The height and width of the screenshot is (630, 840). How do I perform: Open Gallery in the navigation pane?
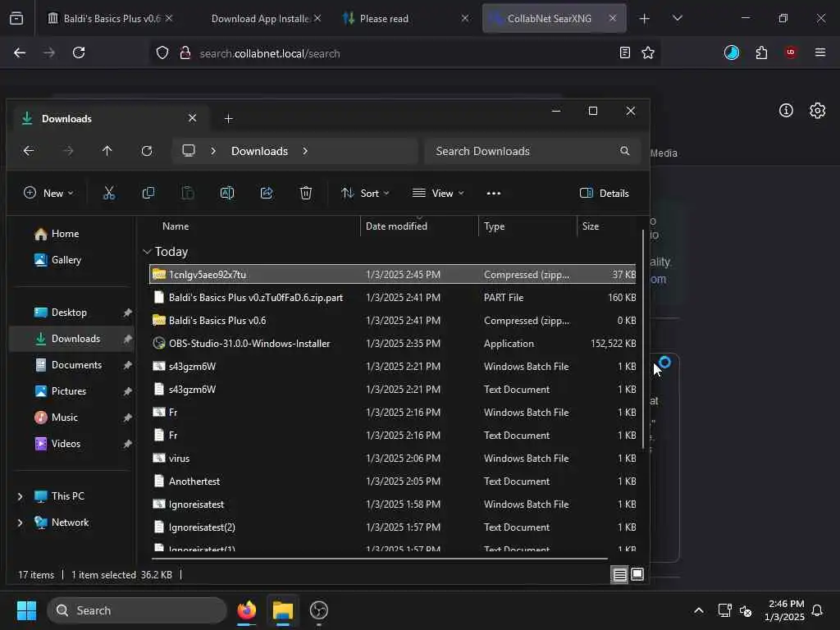[66, 260]
